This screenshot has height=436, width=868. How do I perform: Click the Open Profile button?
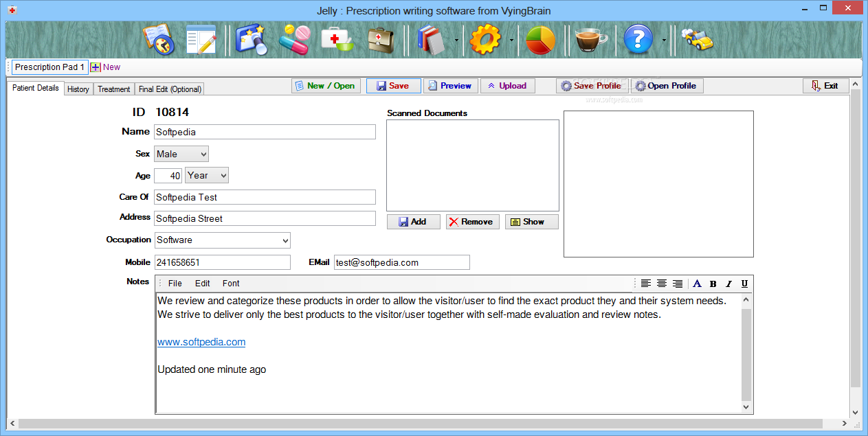(x=667, y=86)
